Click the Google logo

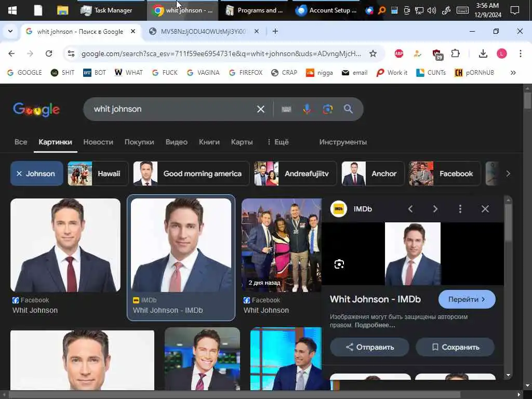[36, 109]
